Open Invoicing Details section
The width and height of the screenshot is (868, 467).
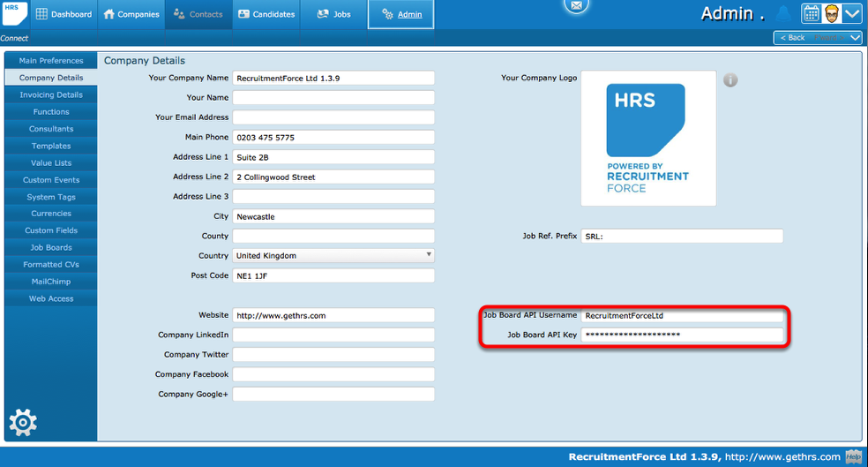point(51,94)
